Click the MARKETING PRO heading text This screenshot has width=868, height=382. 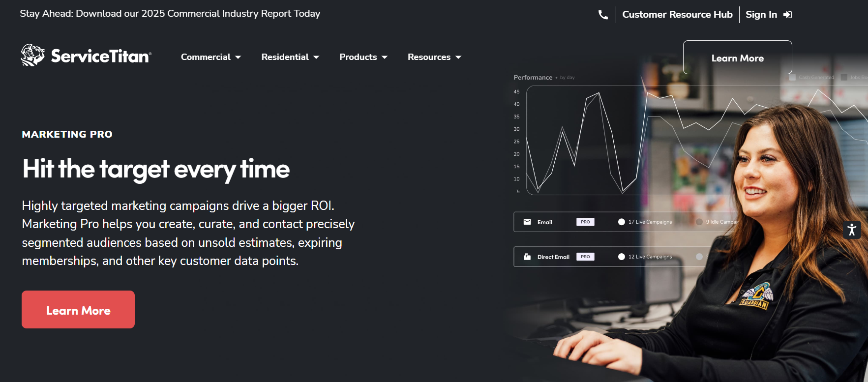(67, 134)
